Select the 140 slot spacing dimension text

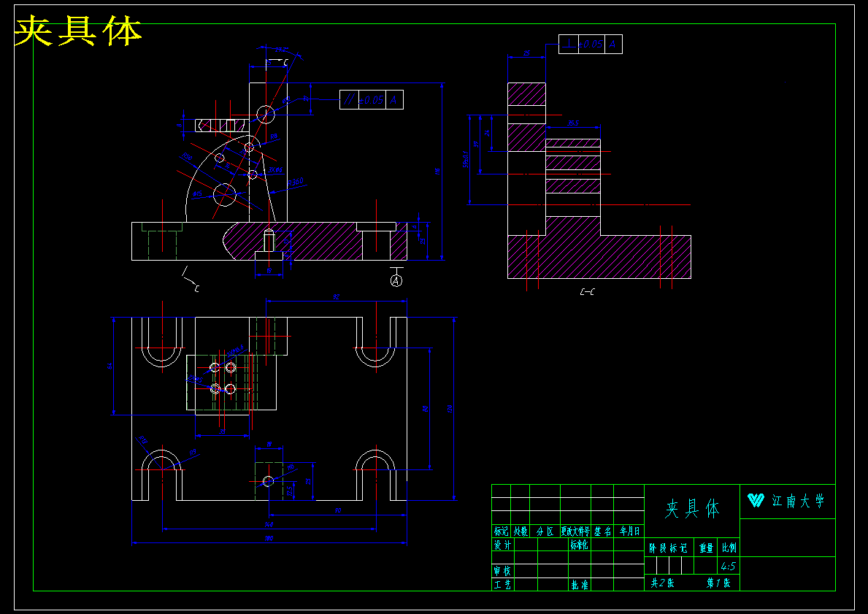click(269, 524)
